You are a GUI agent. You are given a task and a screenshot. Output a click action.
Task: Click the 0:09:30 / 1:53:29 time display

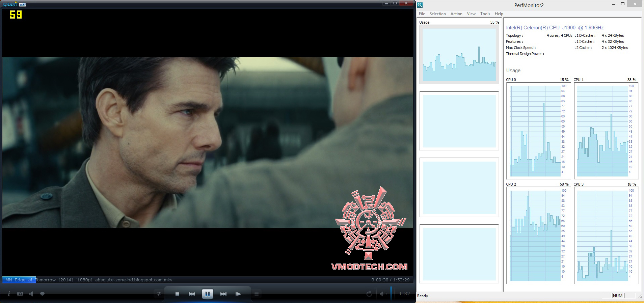coord(390,280)
